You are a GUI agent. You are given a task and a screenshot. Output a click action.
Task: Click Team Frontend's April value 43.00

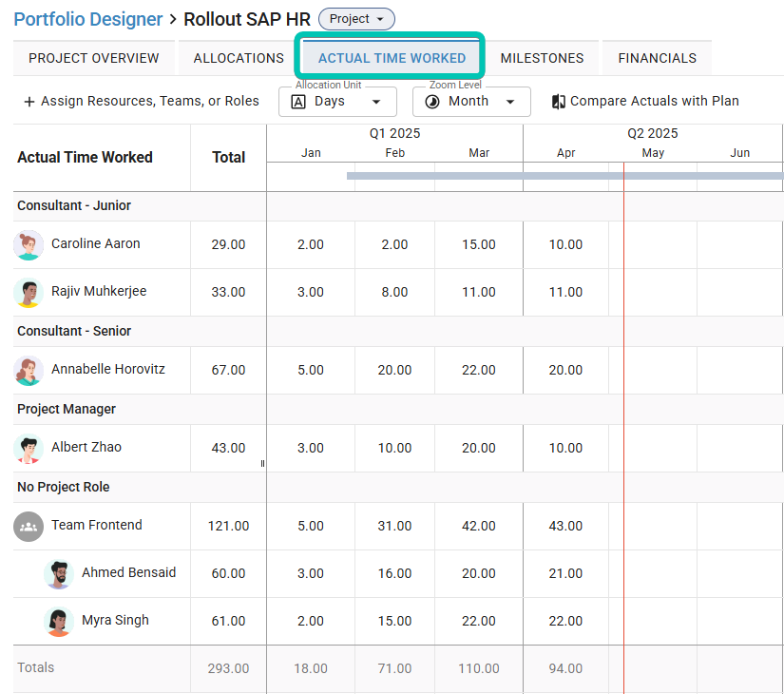click(565, 527)
